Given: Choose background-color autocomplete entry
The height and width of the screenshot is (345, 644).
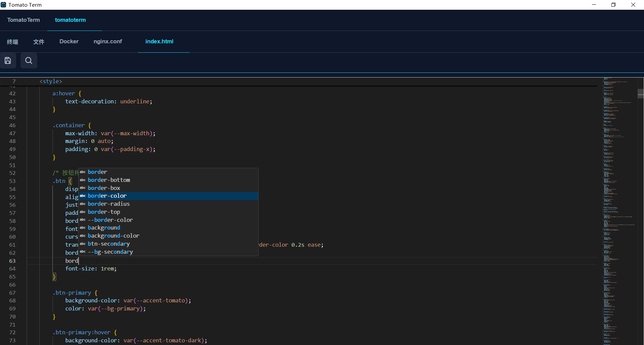Looking at the screenshot, I should tap(113, 236).
